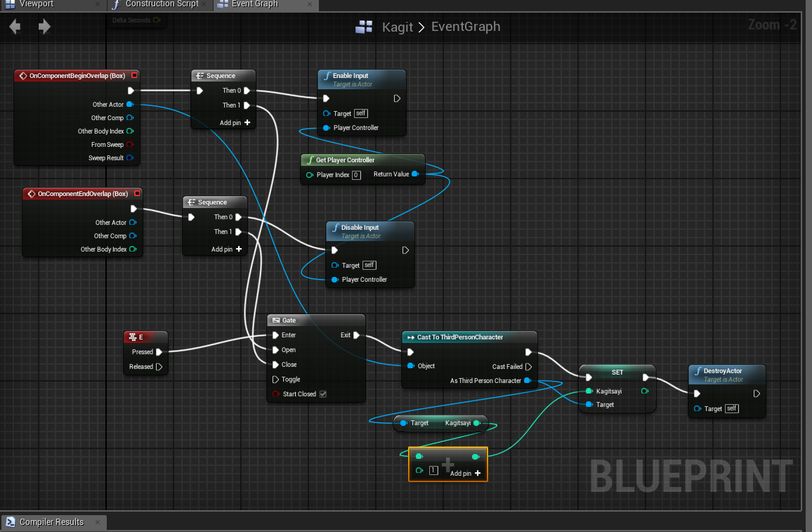Image resolution: width=812 pixels, height=532 pixels.
Task: Click the Gate node's Close pin
Action: [275, 365]
